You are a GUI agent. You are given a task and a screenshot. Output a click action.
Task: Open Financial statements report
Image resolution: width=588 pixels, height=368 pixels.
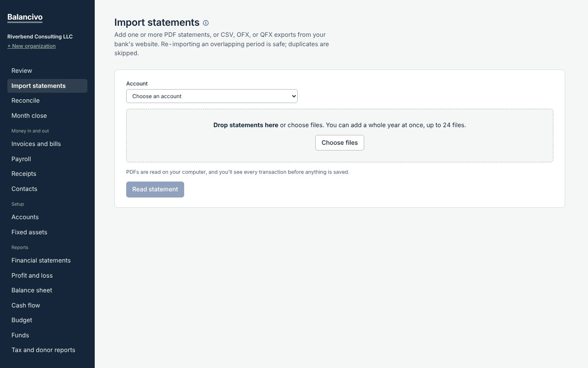tap(47, 260)
